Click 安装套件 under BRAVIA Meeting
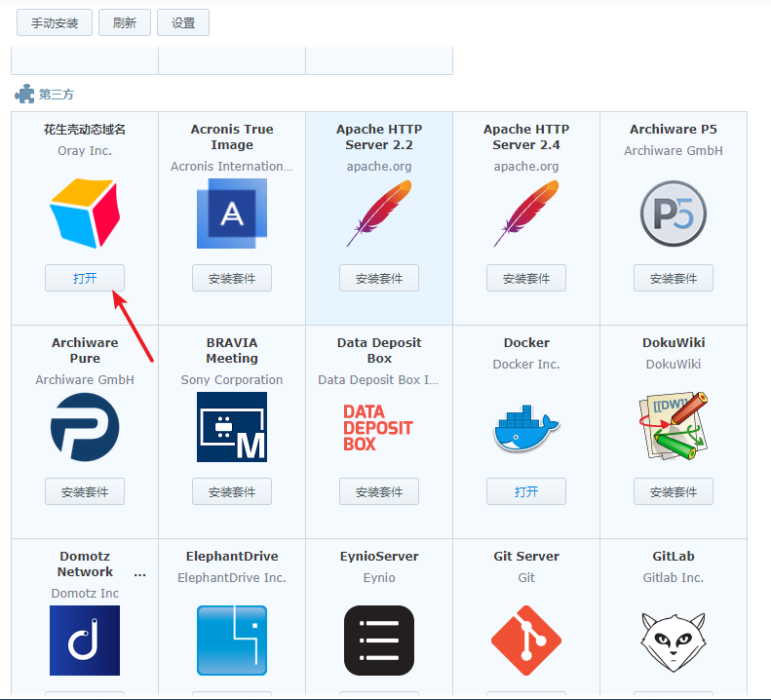This screenshot has width=771, height=700. pos(232,491)
